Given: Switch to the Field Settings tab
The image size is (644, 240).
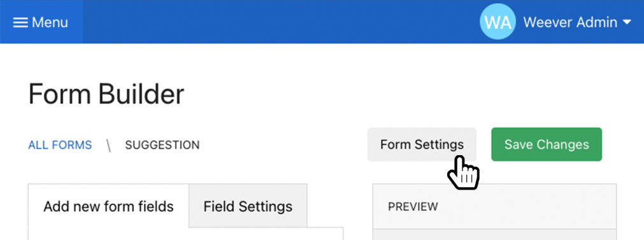Looking at the screenshot, I should pos(248,206).
